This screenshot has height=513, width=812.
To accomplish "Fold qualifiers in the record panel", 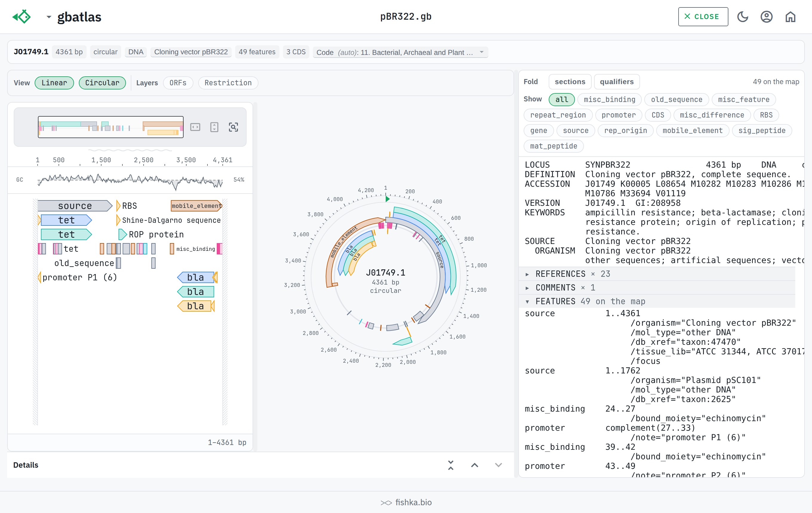I will point(617,82).
